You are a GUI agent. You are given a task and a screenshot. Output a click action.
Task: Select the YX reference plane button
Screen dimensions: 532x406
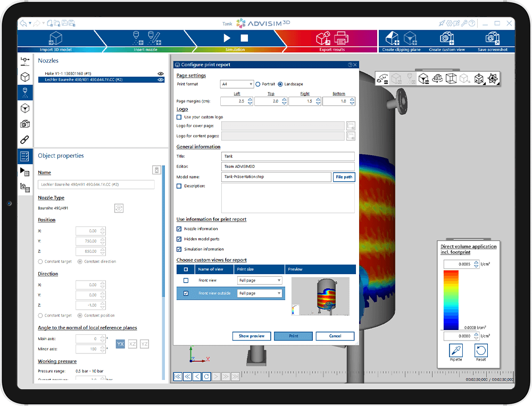[120, 344]
